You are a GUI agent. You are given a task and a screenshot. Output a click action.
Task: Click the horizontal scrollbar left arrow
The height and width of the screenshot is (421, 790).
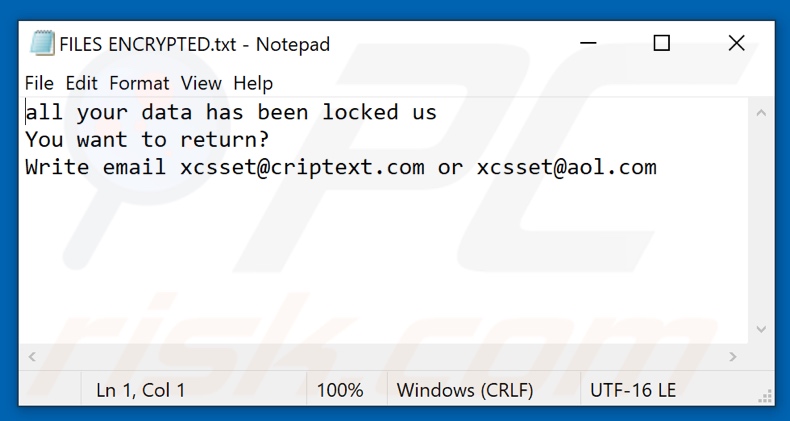[31, 356]
